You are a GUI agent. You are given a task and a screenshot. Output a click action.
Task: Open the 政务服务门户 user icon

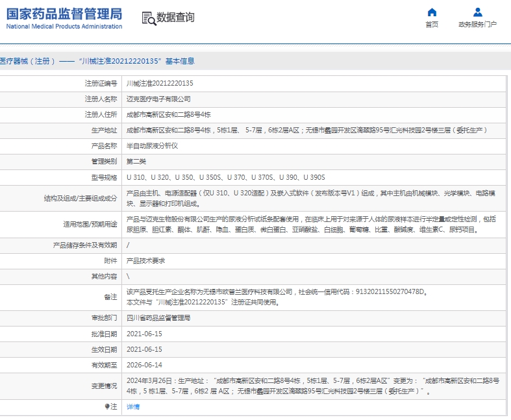(477, 12)
